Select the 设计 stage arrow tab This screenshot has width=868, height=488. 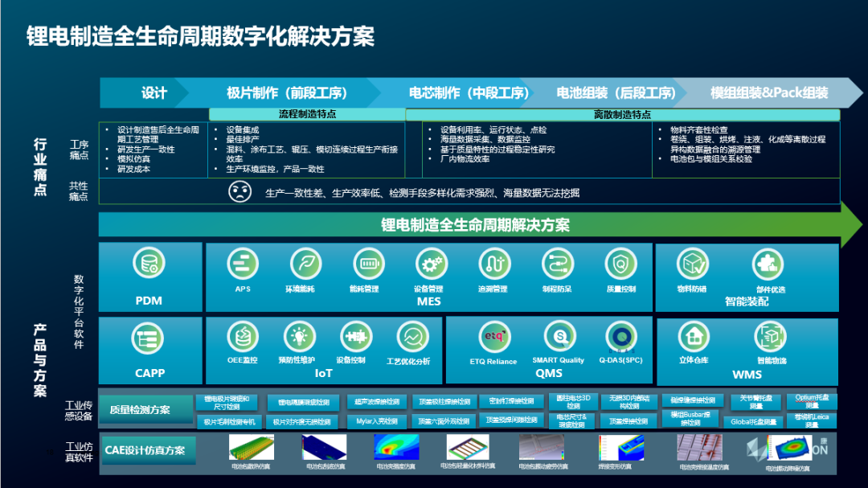tap(154, 92)
